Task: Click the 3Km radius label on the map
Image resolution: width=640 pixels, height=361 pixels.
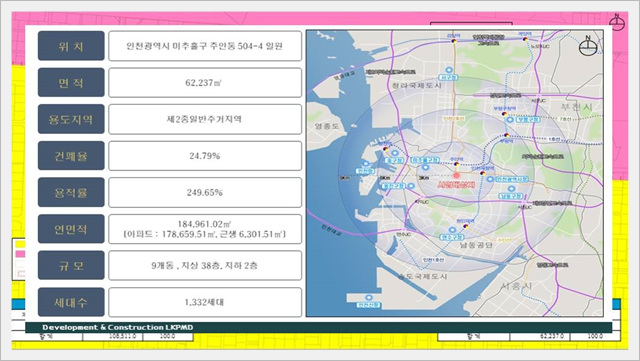Action: [424, 178]
